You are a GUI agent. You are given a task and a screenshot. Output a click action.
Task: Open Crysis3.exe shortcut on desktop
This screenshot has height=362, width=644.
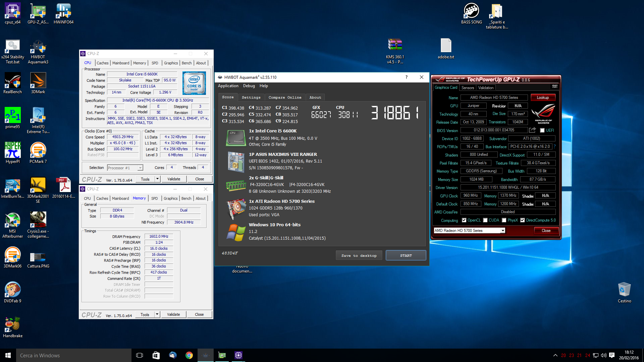coord(38,225)
